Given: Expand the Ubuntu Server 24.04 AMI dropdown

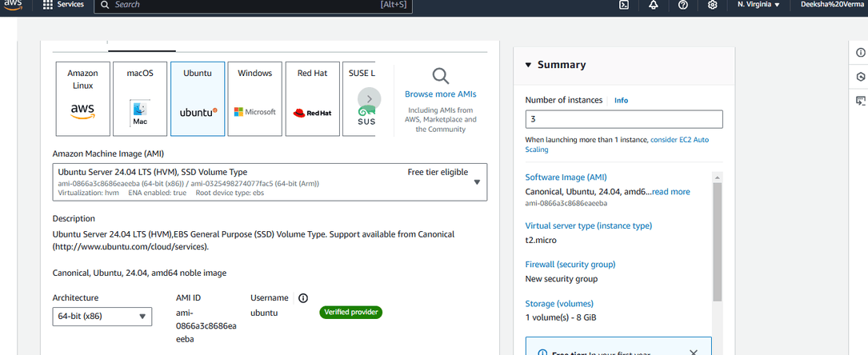Looking at the screenshot, I should pos(270,182).
